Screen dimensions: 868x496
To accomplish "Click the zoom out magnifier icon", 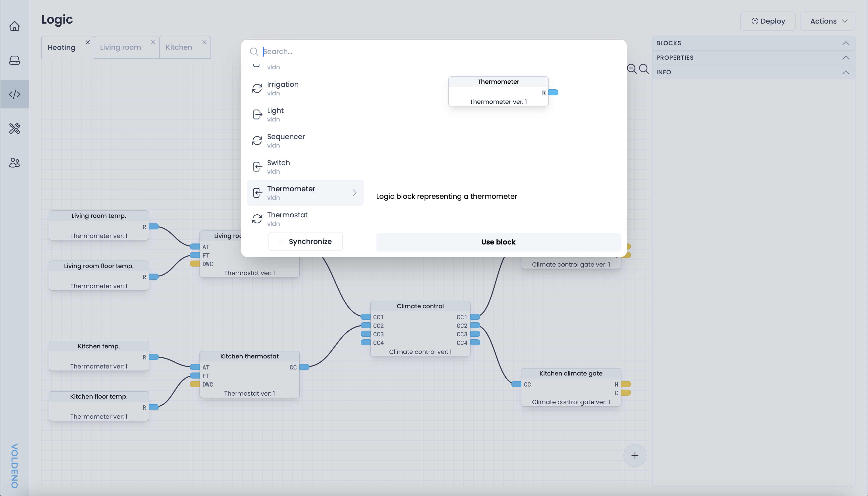I will point(631,69).
